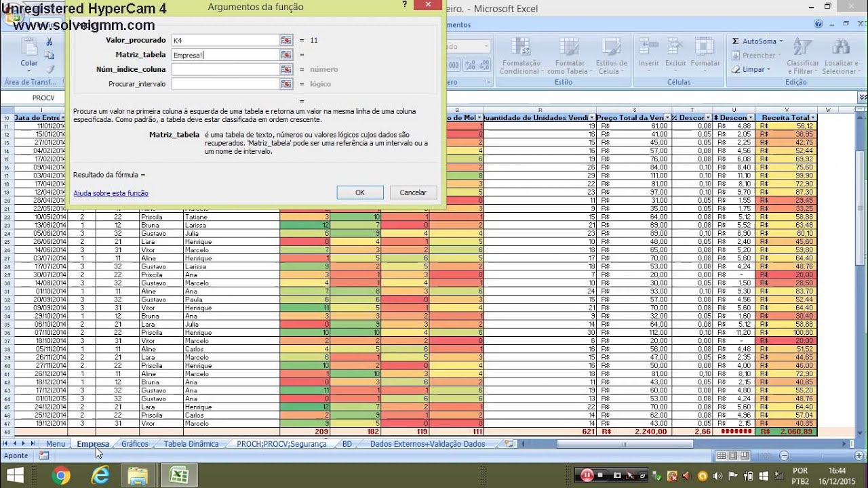
Task: Click the Preencher fill icon
Action: coord(736,56)
